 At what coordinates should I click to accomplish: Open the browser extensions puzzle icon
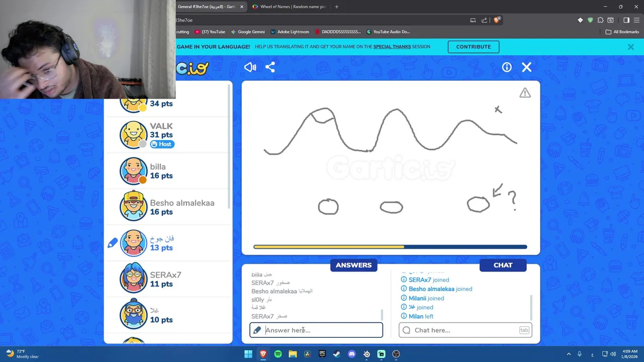600,20
